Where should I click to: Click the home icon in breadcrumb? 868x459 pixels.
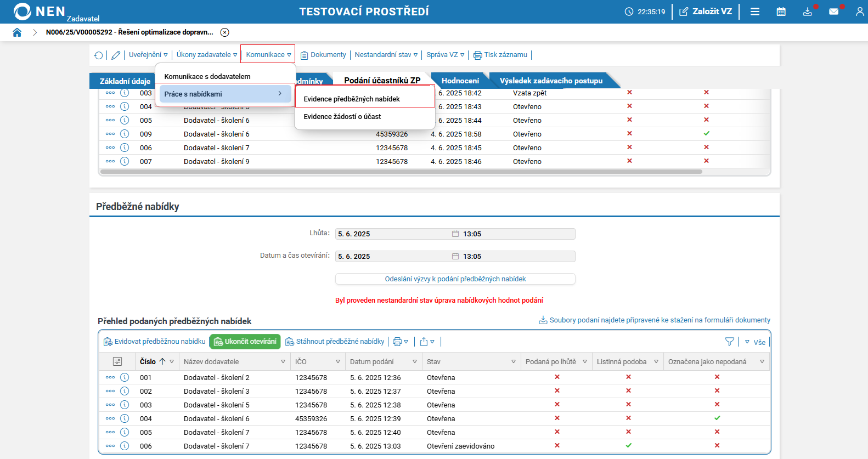click(x=17, y=32)
